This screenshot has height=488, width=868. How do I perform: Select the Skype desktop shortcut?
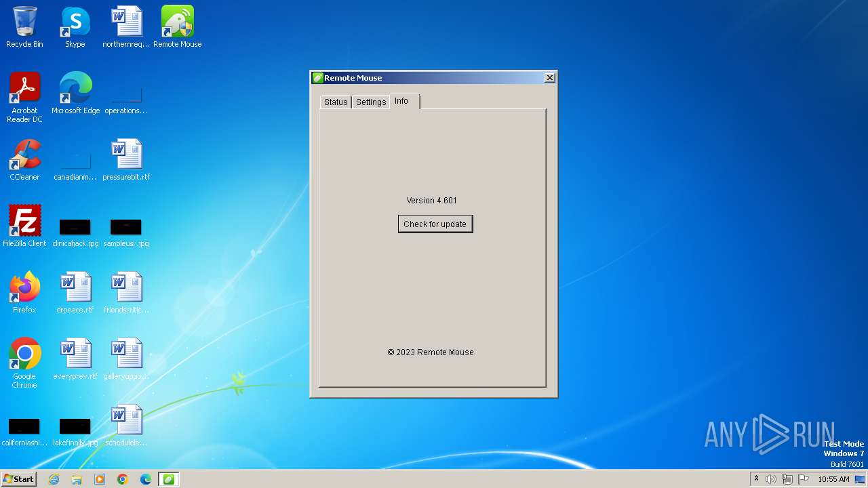(x=75, y=27)
